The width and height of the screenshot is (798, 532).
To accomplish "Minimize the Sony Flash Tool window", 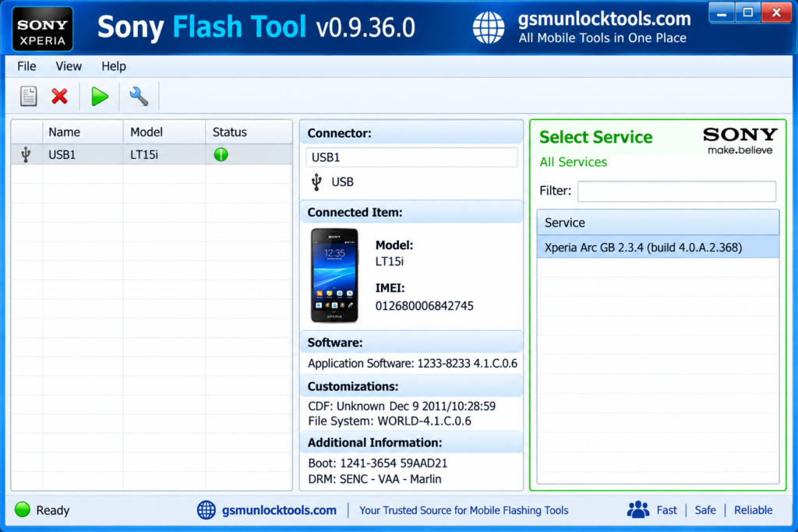I will point(722,13).
